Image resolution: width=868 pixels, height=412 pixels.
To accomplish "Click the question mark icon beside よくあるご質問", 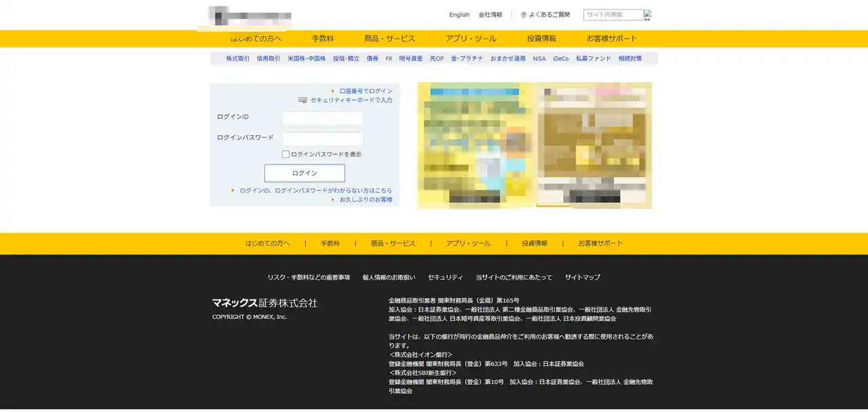I will [522, 14].
